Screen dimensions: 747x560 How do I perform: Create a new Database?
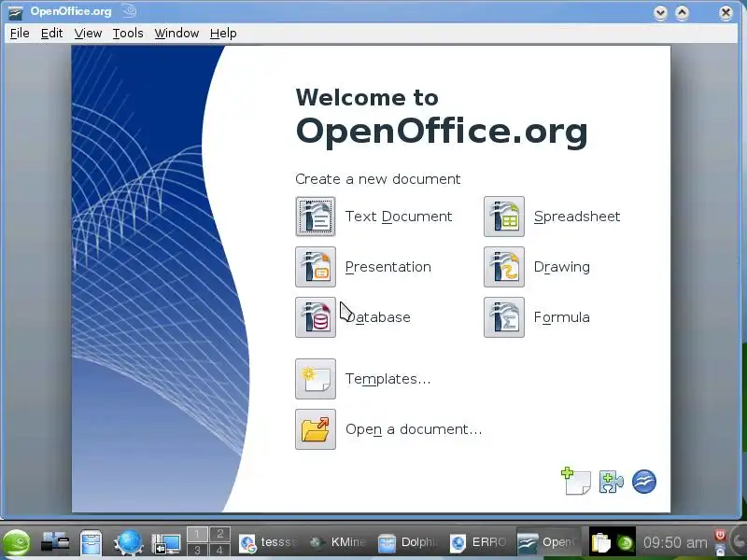(316, 317)
